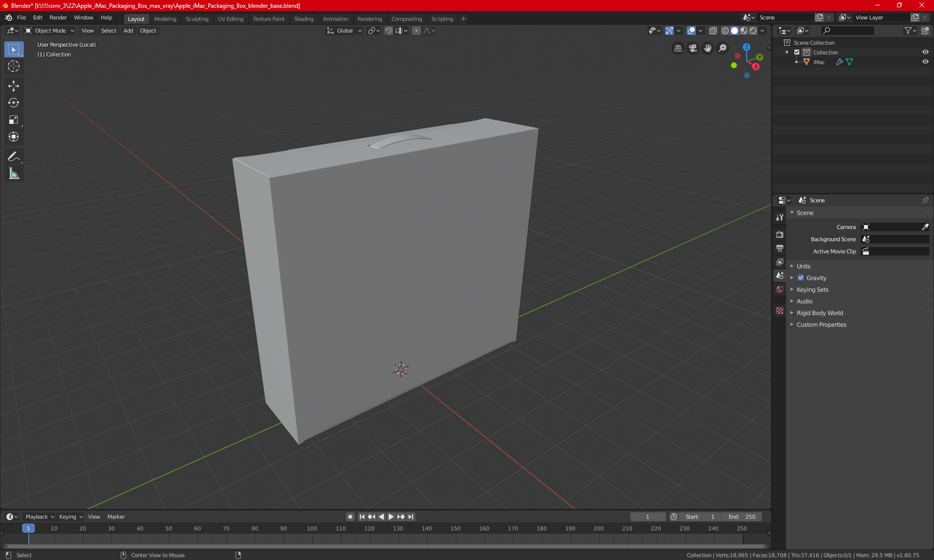Click the hand pan view icon
The width and height of the screenshot is (934, 560).
708,48
